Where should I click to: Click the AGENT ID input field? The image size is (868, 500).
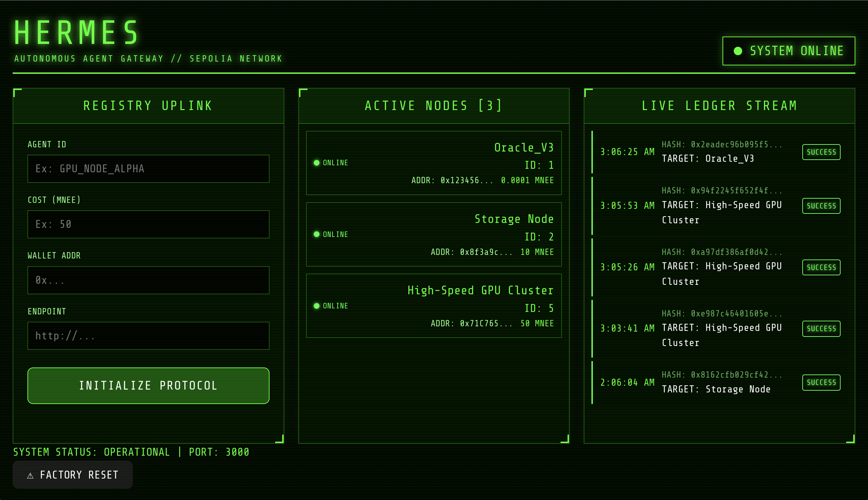[x=148, y=168]
